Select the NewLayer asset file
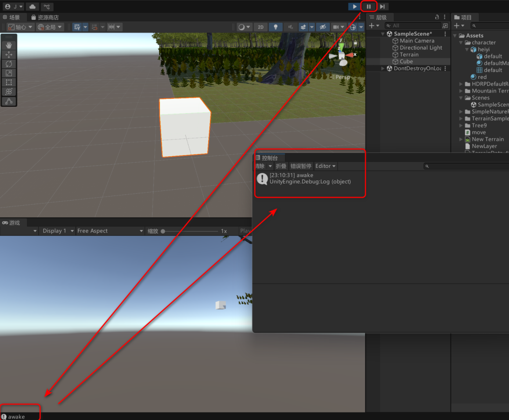This screenshot has width=509, height=420. coord(481,146)
